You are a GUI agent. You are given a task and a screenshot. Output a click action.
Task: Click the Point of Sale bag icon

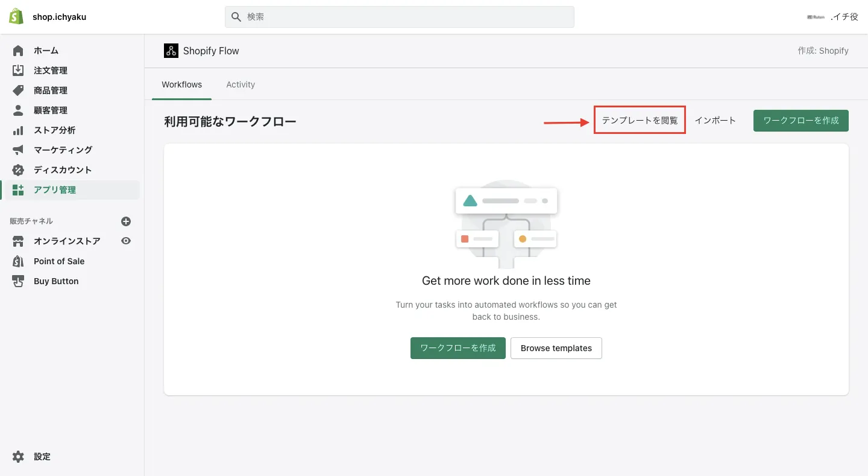[18, 261]
